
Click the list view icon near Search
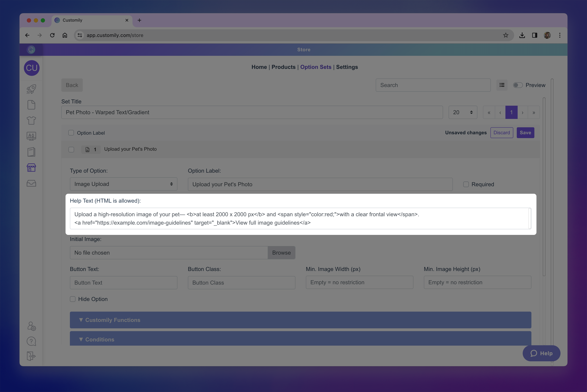[502, 85]
